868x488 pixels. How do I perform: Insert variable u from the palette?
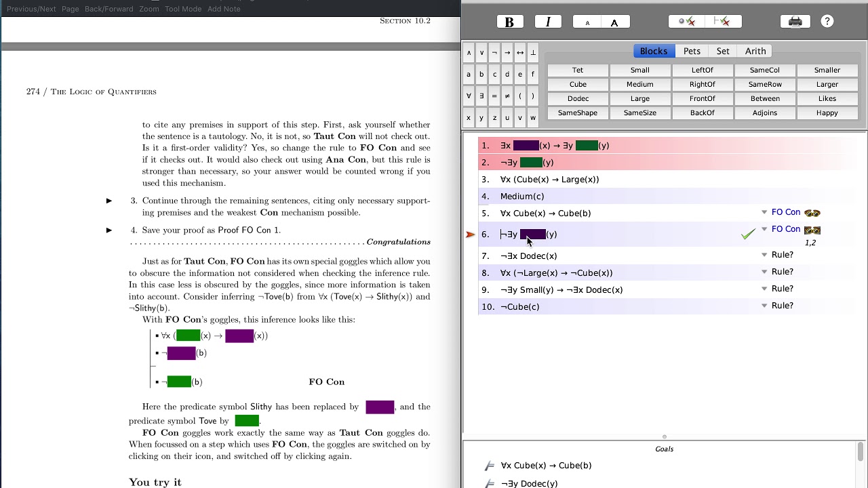point(507,117)
